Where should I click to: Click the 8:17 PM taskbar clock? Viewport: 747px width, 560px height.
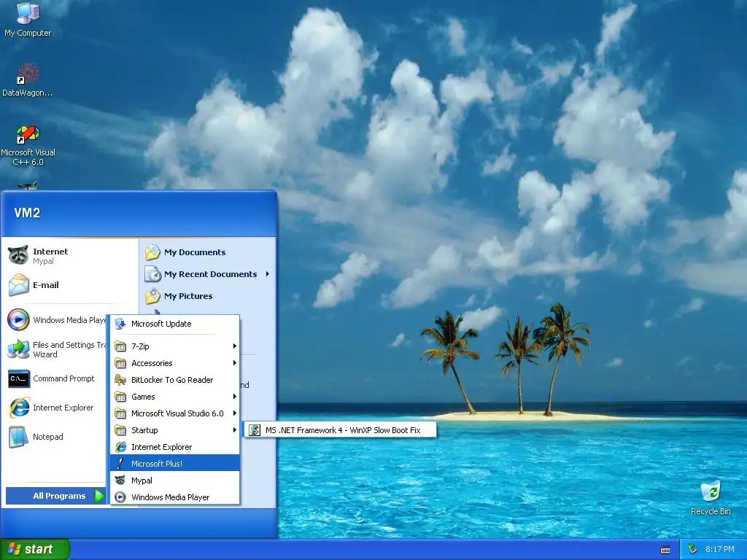click(720, 549)
